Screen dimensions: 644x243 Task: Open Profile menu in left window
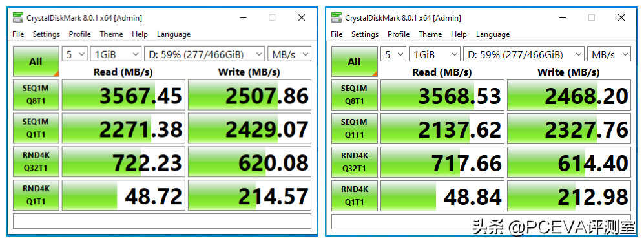(79, 34)
